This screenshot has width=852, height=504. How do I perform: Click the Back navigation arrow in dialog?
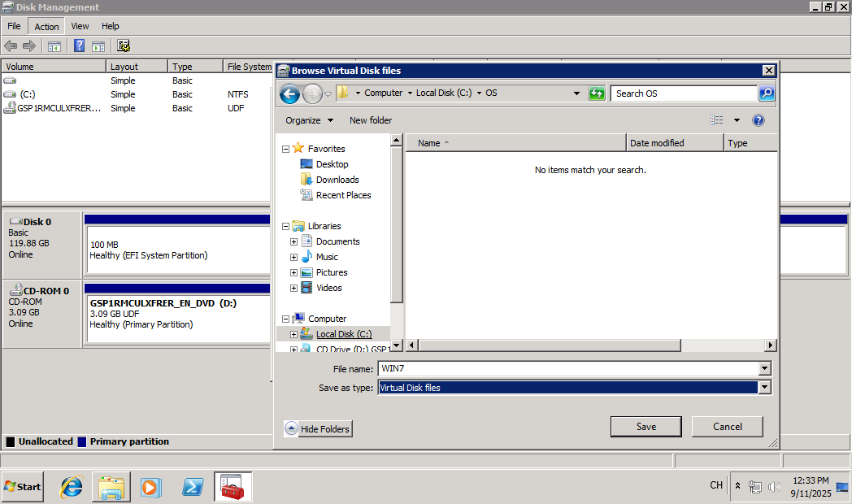(x=289, y=94)
